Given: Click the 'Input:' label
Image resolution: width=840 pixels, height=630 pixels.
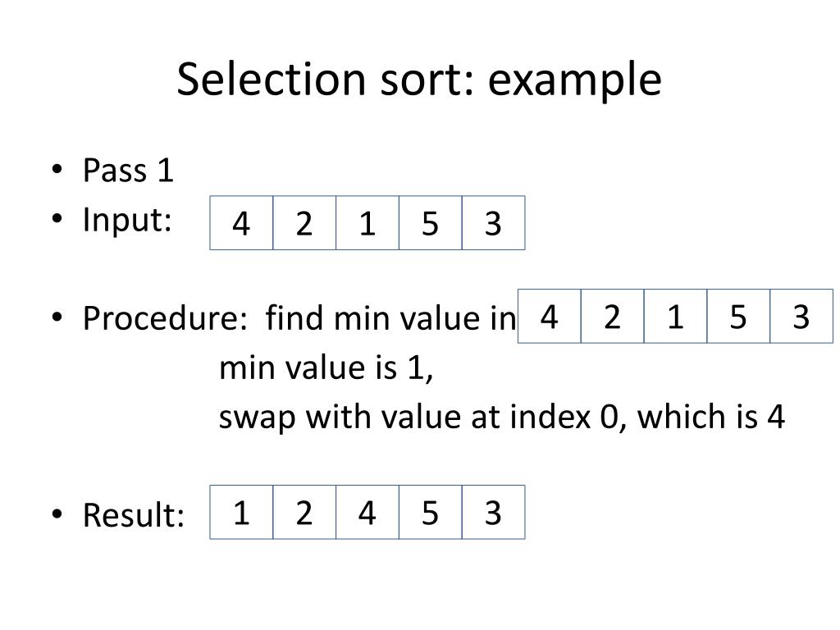Looking at the screenshot, I should pyautogui.click(x=127, y=220).
